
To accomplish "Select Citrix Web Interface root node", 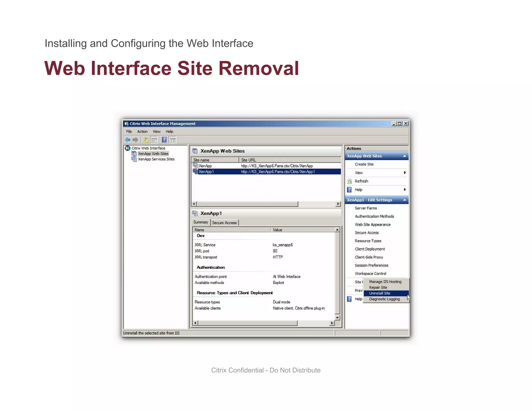I will 148,148.
